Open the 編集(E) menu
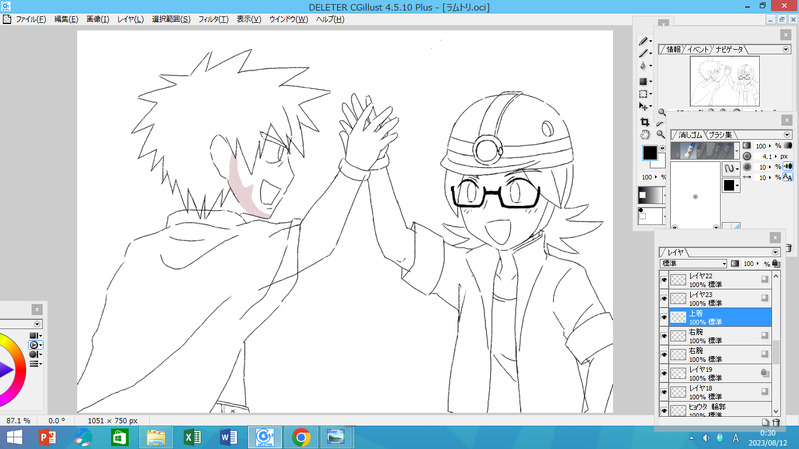This screenshot has width=799, height=449. click(x=66, y=19)
